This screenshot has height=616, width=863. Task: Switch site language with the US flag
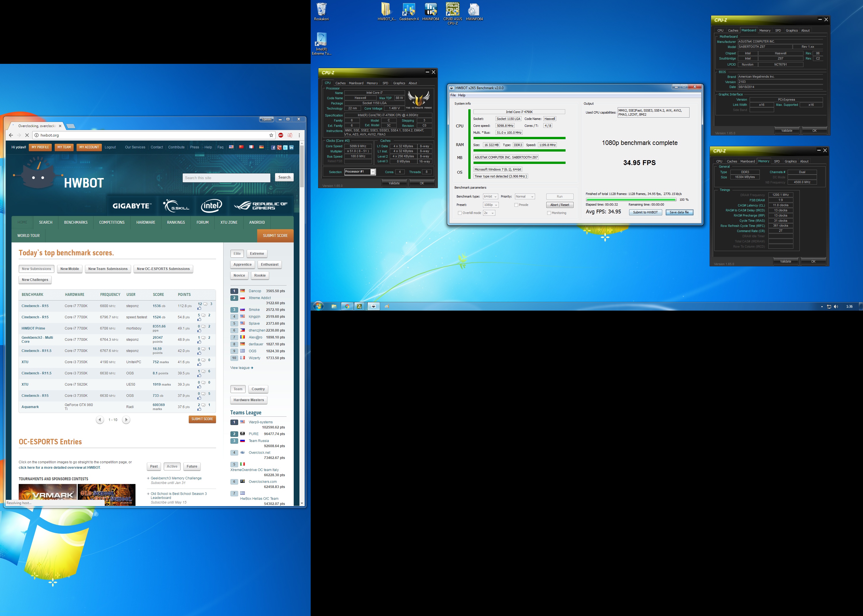[x=231, y=147]
